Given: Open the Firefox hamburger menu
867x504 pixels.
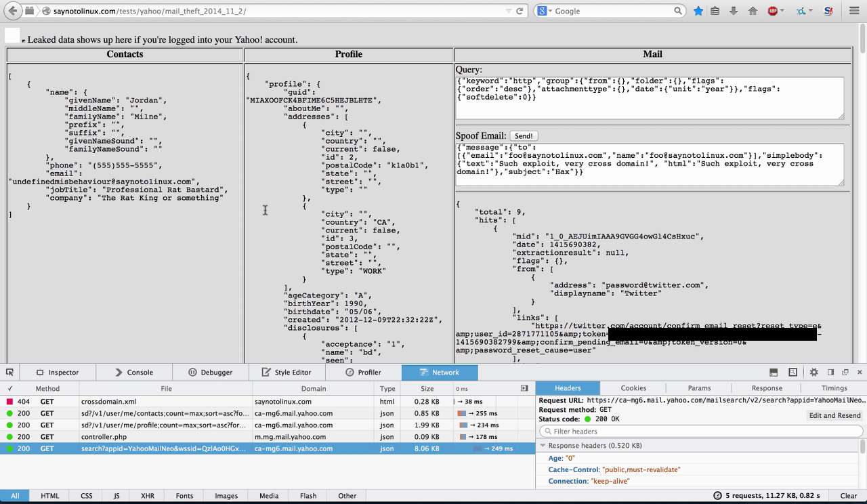Looking at the screenshot, I should 854,11.
